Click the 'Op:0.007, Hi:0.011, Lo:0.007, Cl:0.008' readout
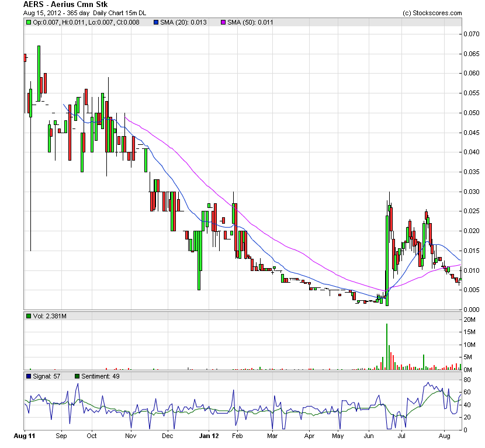This screenshot has height=448, width=485. click(86, 22)
